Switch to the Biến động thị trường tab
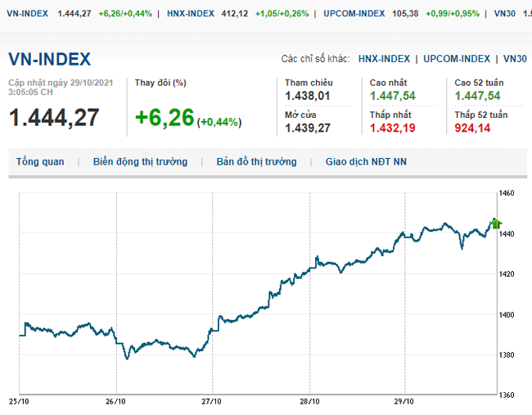 (140, 162)
